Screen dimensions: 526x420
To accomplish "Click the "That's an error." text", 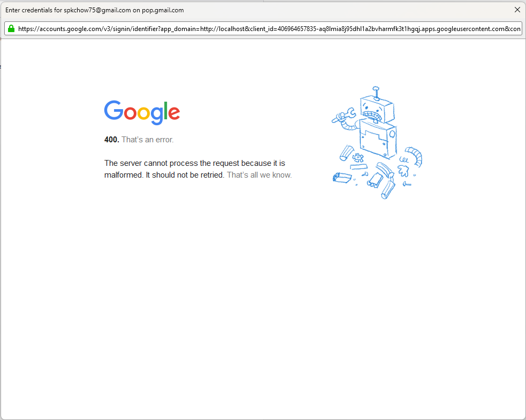I will pyautogui.click(x=148, y=140).
